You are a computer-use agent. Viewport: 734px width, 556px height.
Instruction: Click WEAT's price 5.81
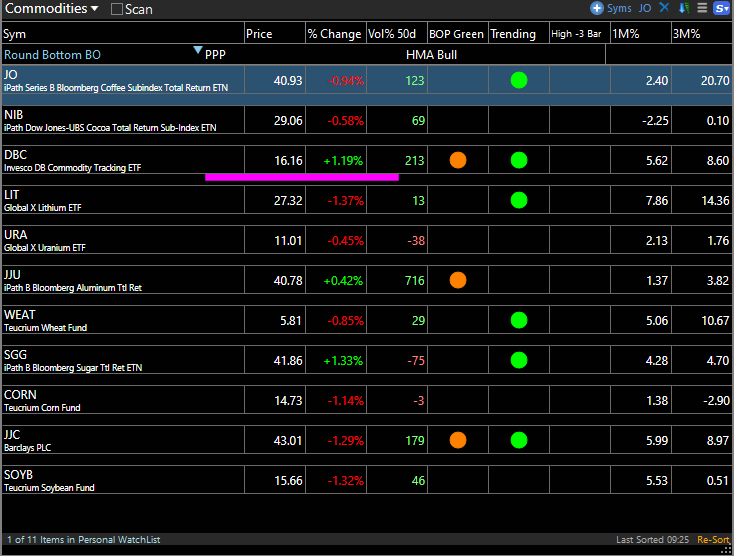pos(290,321)
